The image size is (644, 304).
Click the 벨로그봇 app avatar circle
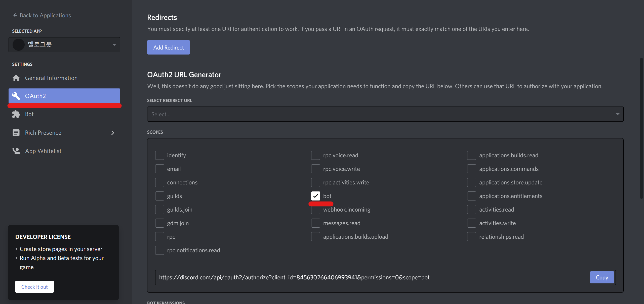click(18, 44)
